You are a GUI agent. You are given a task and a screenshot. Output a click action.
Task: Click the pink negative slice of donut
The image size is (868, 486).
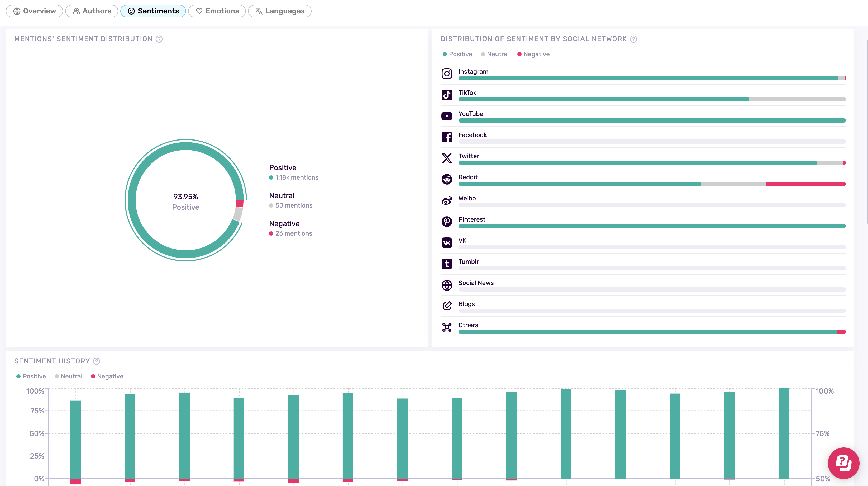click(240, 203)
